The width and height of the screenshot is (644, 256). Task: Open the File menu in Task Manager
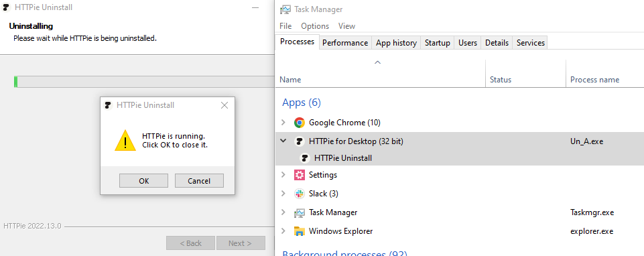[285, 26]
